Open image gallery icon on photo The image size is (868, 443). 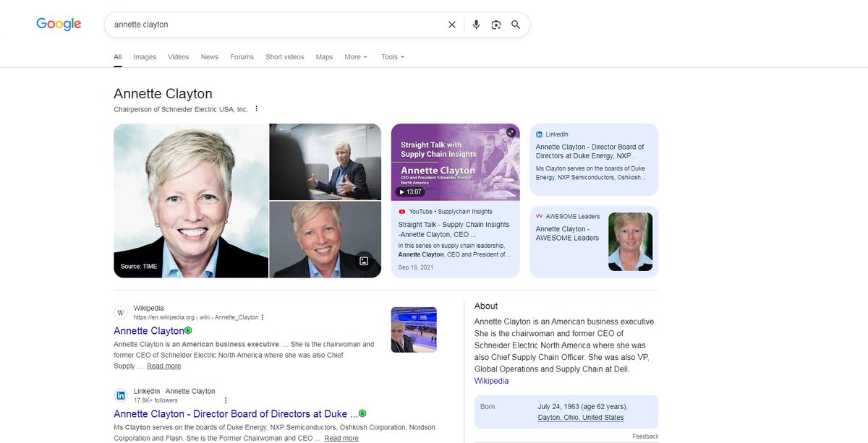point(364,261)
